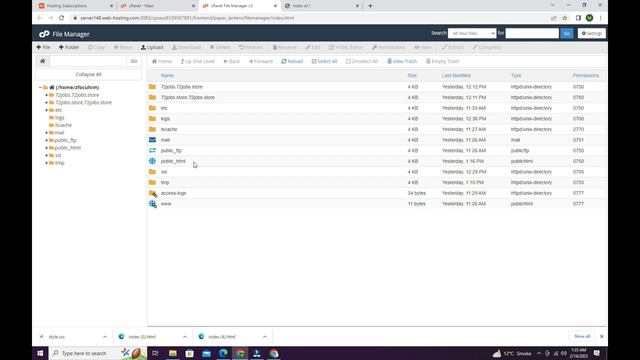The image size is (640, 360).
Task: Sort by Last Modified column
Action: coord(456,76)
